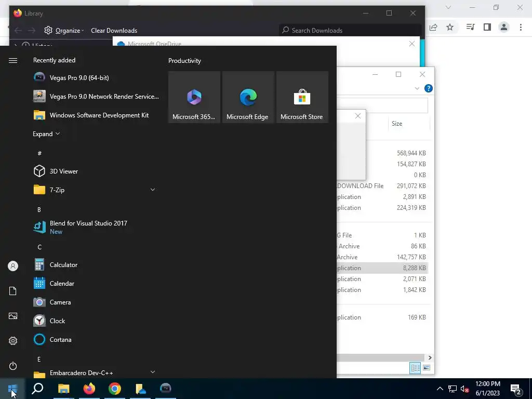The height and width of the screenshot is (399, 532).
Task: Open Settings gear in Start sidebar
Action: (13, 341)
